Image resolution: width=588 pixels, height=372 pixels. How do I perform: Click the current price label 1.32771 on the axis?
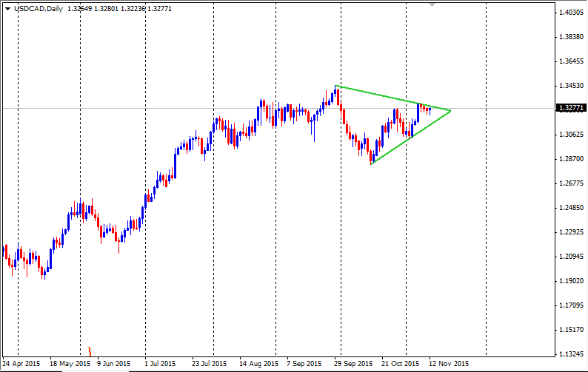[x=571, y=108]
